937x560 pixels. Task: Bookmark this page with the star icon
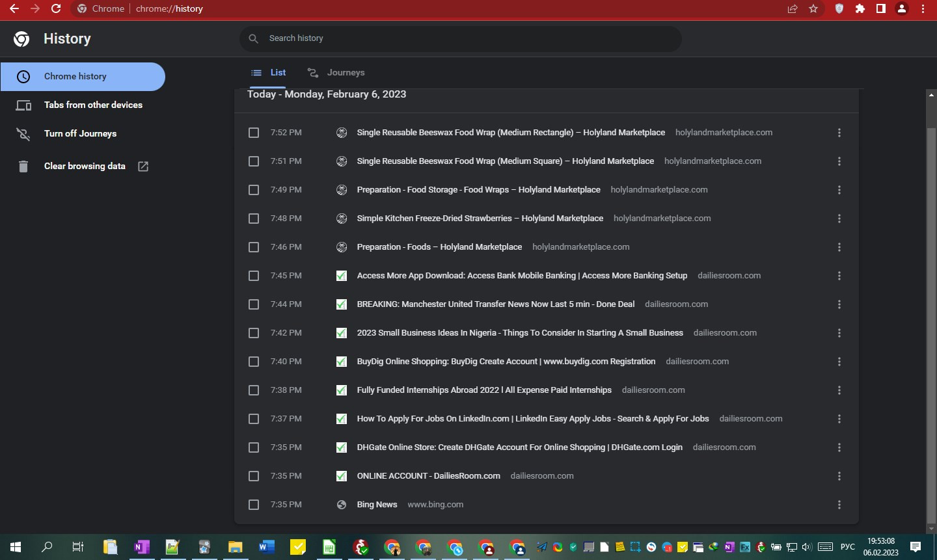pyautogui.click(x=813, y=8)
